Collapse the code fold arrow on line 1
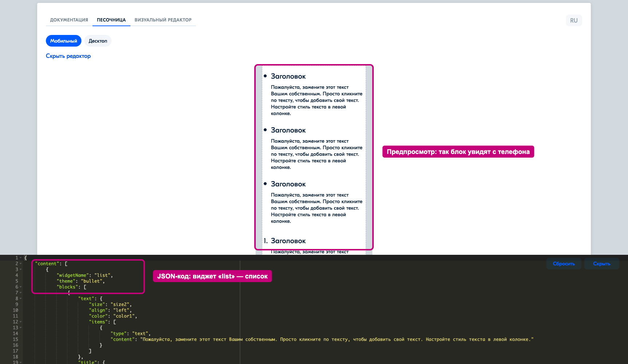The image size is (628, 364). (21, 258)
